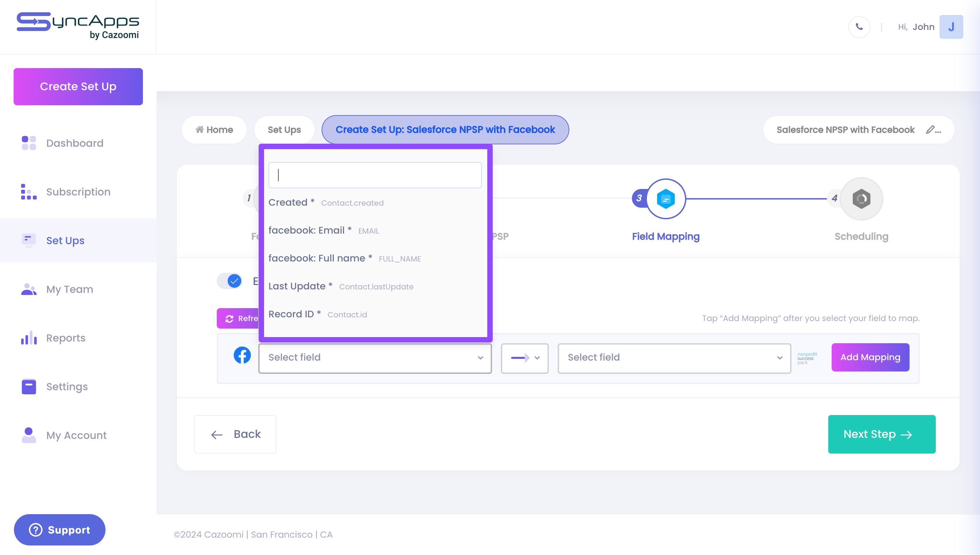Select the Last Update option
Viewport: 980px width, 555px height.
click(x=375, y=286)
